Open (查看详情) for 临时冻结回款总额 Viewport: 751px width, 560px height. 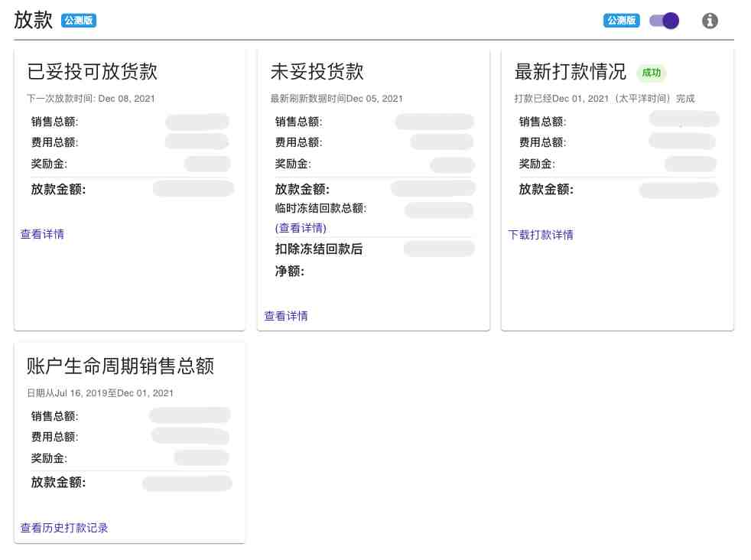point(301,228)
